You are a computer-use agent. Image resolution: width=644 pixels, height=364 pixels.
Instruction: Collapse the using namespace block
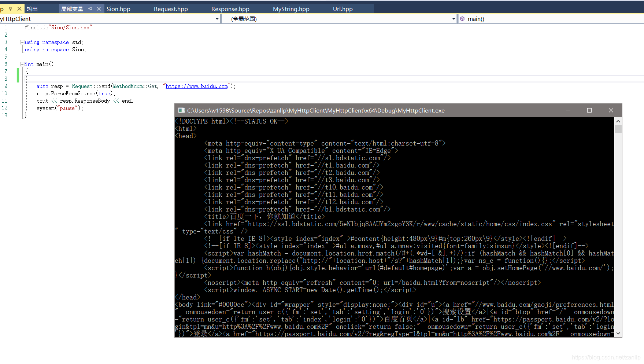22,42
